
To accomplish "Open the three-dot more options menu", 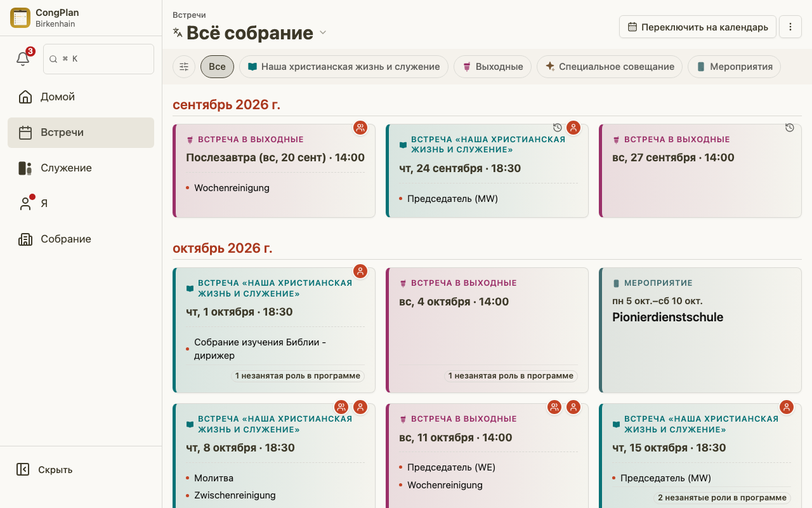I will (x=790, y=27).
